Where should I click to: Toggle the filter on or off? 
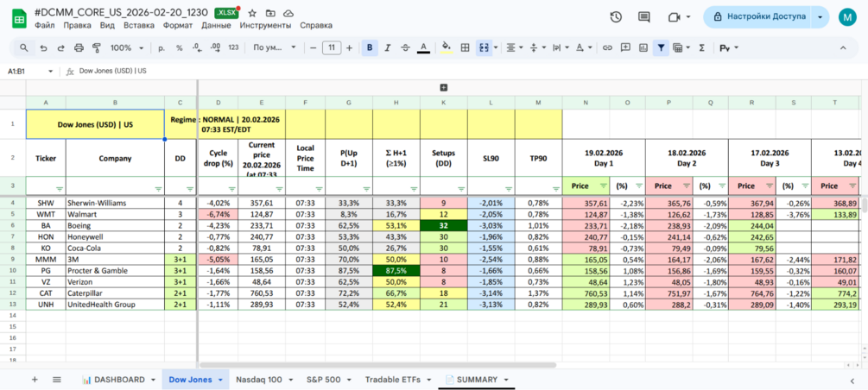[x=661, y=48]
